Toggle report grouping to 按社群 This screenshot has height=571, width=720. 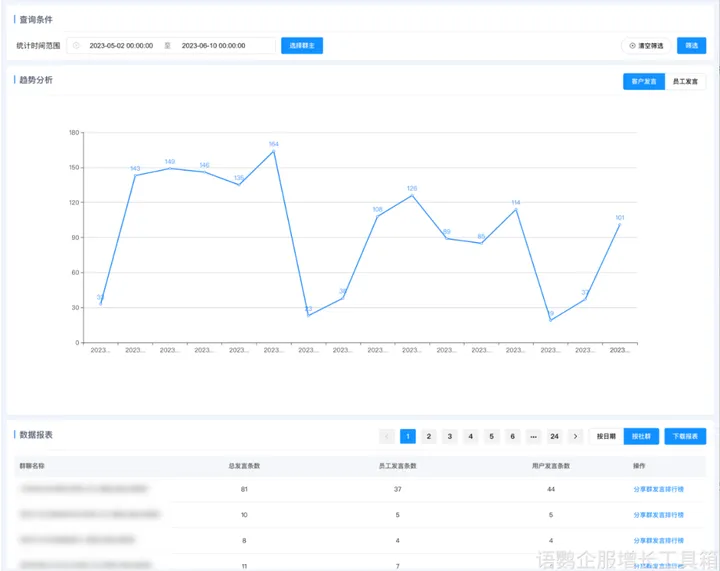click(x=641, y=436)
